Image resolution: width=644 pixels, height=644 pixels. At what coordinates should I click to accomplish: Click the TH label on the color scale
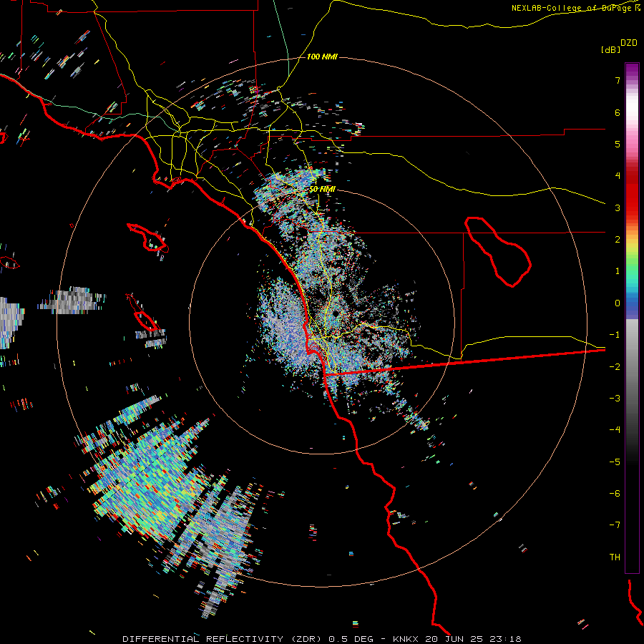tap(615, 557)
